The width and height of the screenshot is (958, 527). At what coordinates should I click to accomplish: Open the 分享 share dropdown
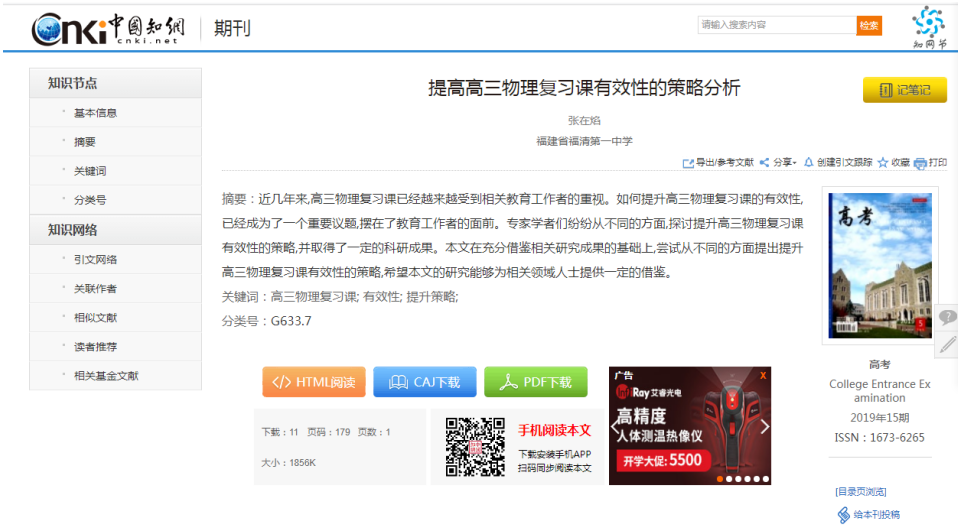point(778,162)
